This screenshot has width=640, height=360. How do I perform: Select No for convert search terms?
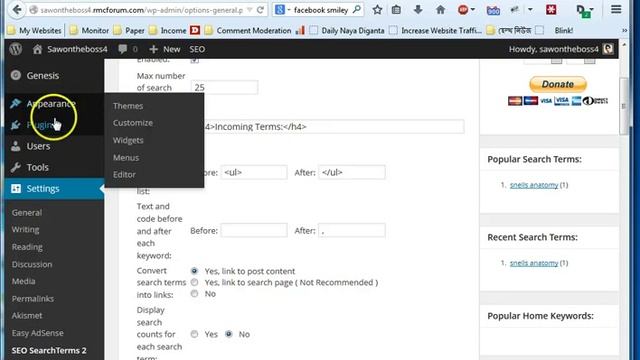pyautogui.click(x=194, y=293)
